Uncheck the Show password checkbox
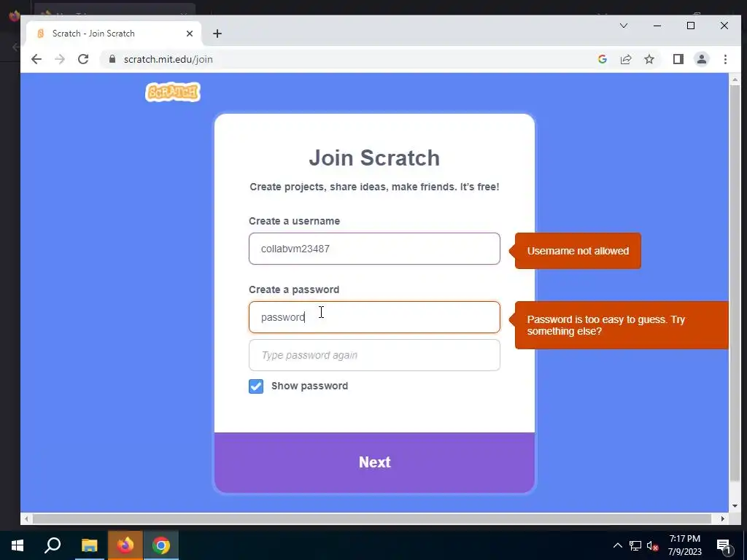747x560 pixels. (x=256, y=386)
